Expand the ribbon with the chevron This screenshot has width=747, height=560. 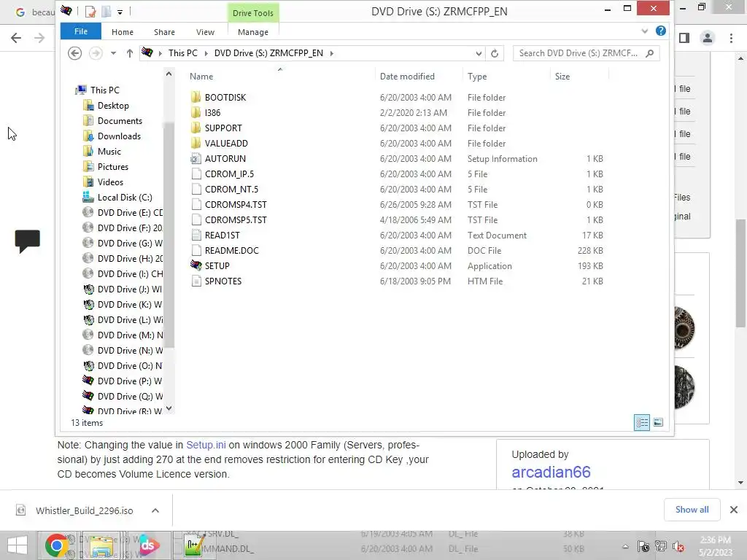645,31
